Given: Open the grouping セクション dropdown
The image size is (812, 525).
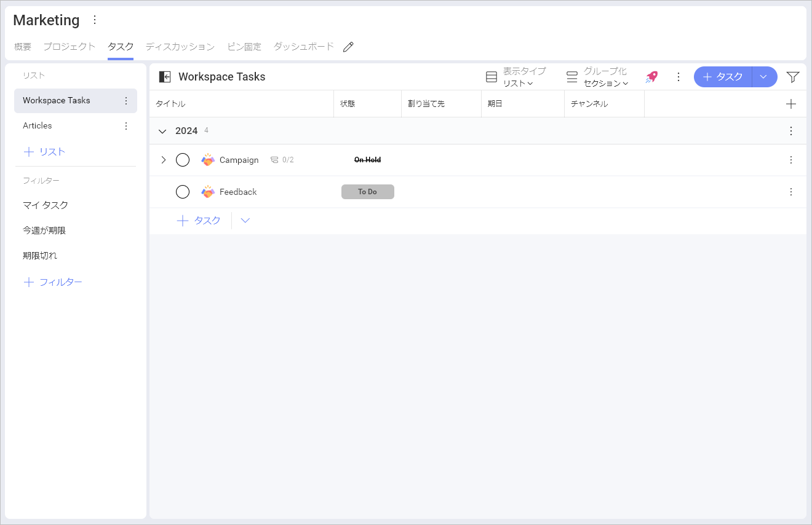Looking at the screenshot, I should pyautogui.click(x=606, y=83).
